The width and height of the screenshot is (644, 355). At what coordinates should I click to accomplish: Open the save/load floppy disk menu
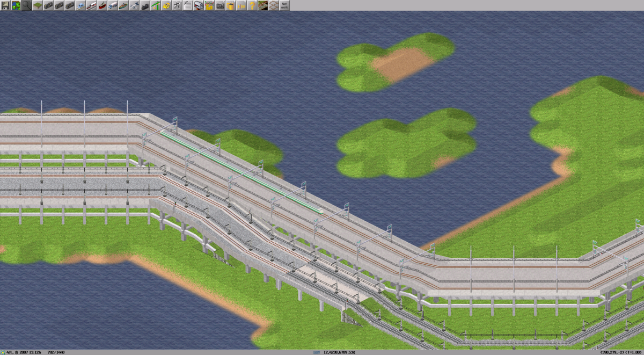pos(5,5)
